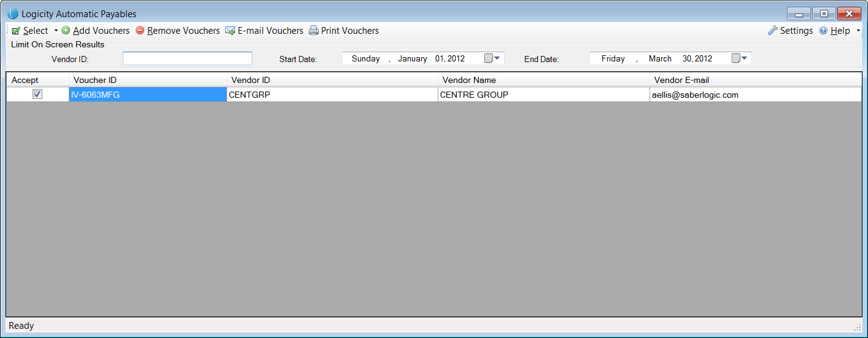868x338 pixels.
Task: Uncheck Accept checkbox for voucher IV-6063MFG
Action: 37,94
